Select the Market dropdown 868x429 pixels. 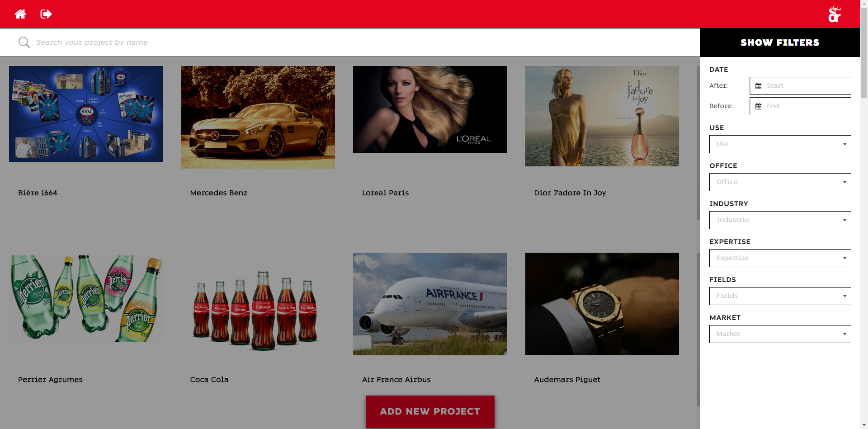pos(780,334)
